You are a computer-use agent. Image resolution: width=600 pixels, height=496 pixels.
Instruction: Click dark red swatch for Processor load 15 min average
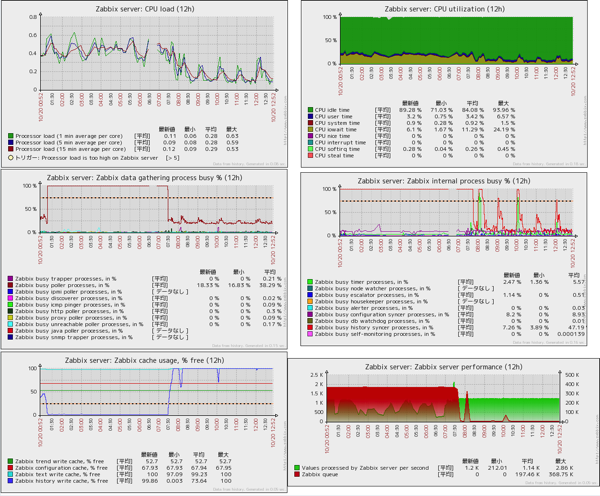11,149
